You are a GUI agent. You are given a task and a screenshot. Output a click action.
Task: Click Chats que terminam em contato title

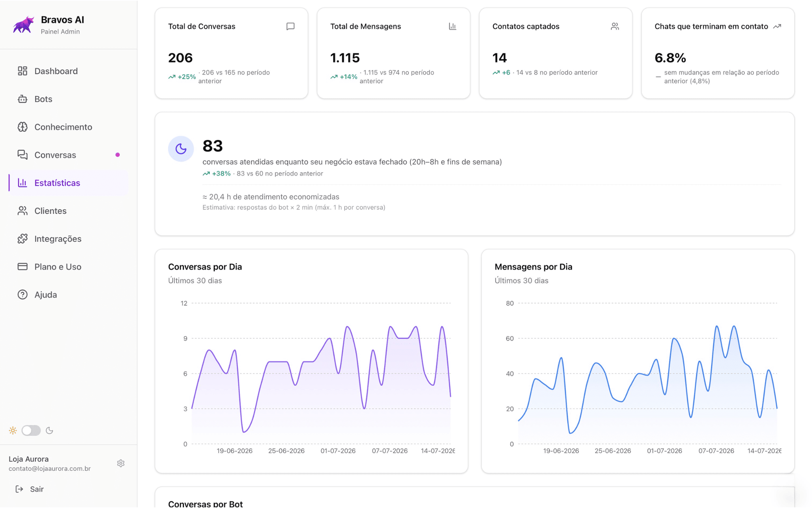pos(711,26)
